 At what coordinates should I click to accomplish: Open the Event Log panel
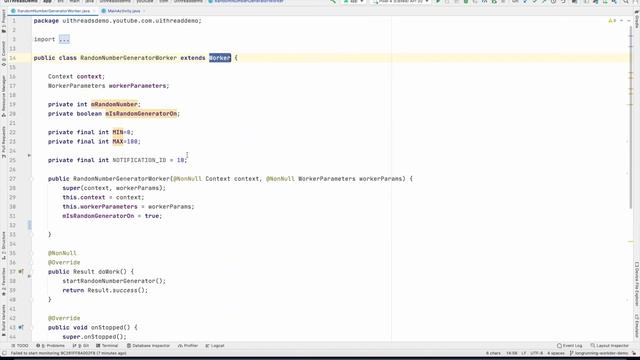pyautogui.click(x=570, y=346)
